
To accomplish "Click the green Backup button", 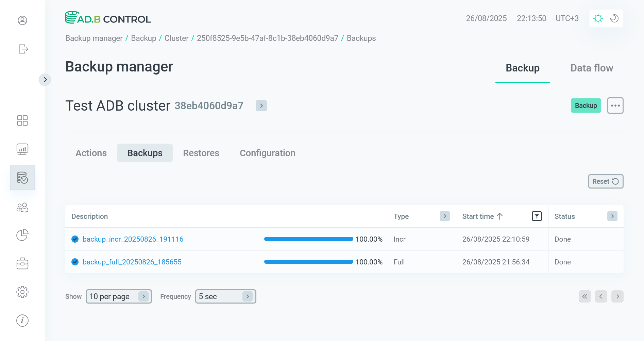I will tap(586, 105).
